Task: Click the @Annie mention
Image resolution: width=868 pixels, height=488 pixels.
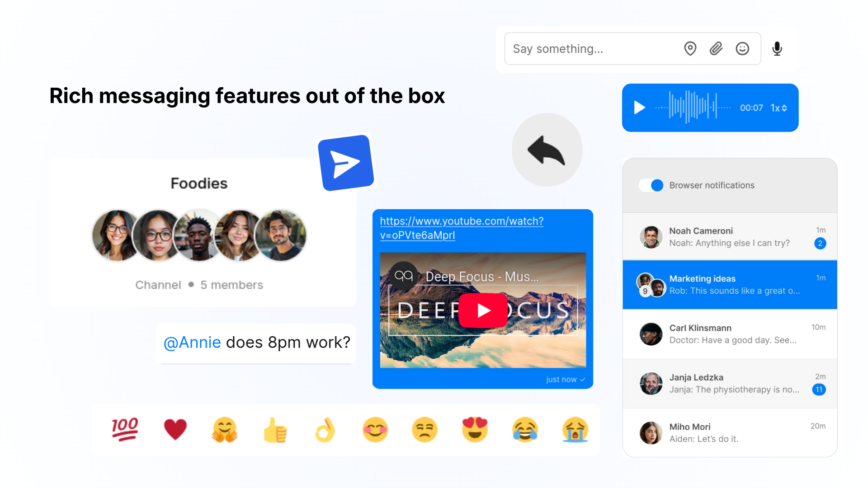Action: [x=192, y=343]
